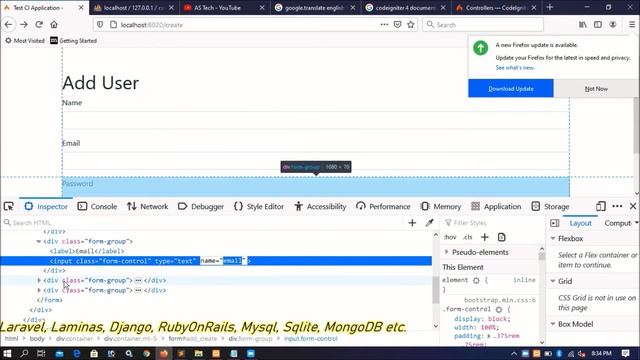640x360 pixels.
Task: Toggle :hov pseudo-class panel
Action: click(x=449, y=237)
